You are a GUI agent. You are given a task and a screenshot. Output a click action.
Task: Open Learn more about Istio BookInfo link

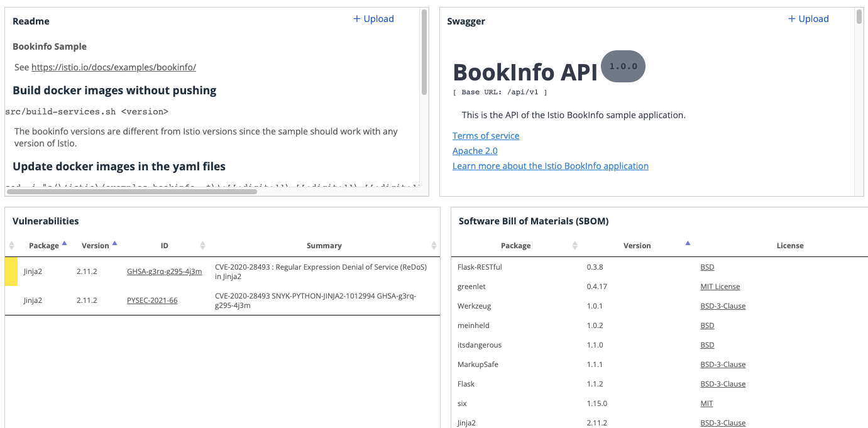pyautogui.click(x=551, y=166)
